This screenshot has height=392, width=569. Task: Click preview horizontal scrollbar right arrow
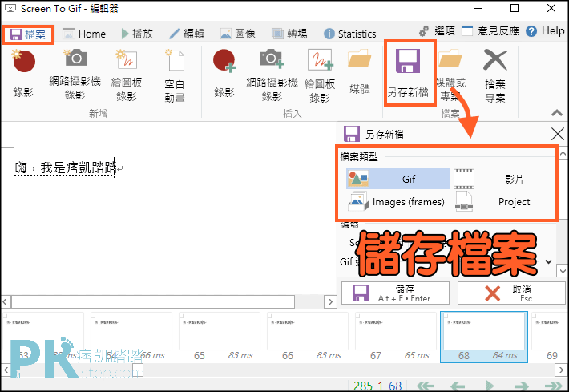click(330, 301)
